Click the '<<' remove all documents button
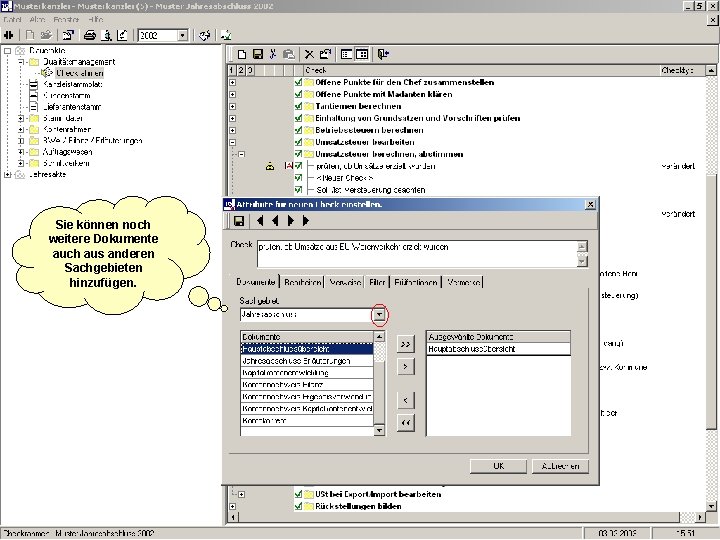 click(x=405, y=422)
